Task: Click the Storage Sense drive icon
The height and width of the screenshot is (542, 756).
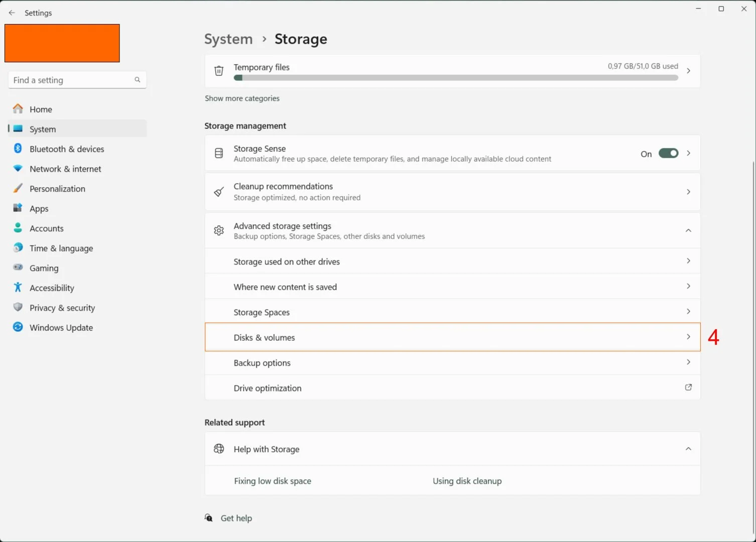Action: coord(219,153)
